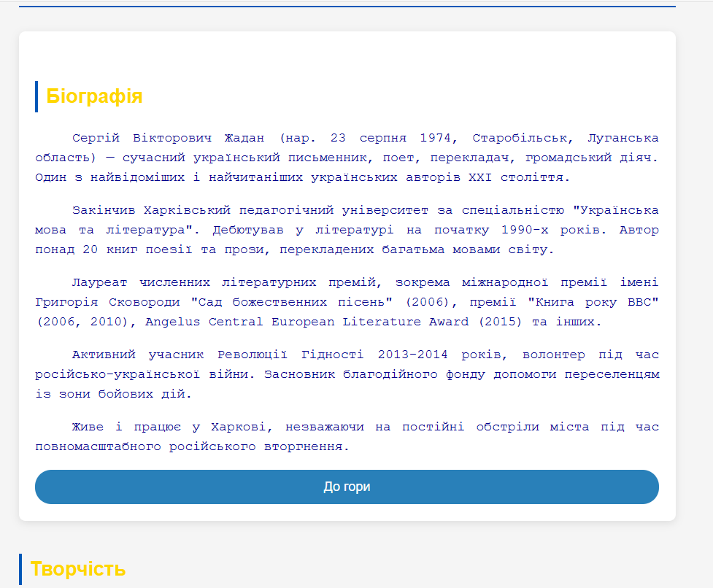713x588 pixels.
Task: Click the "До гори" button
Action: 347,487
